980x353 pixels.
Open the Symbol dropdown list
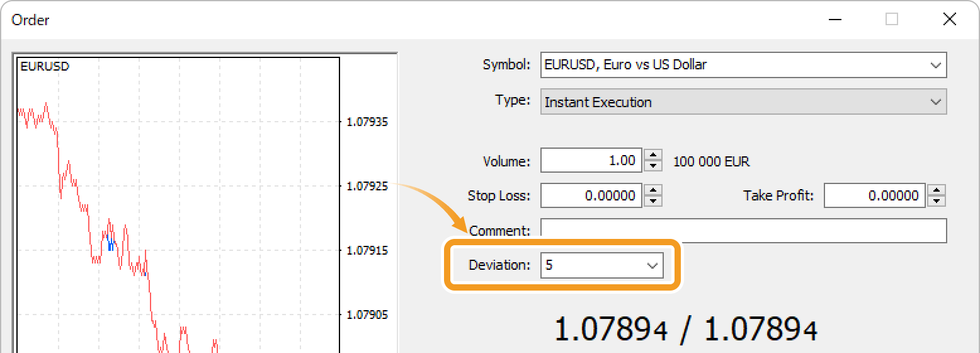click(x=933, y=65)
